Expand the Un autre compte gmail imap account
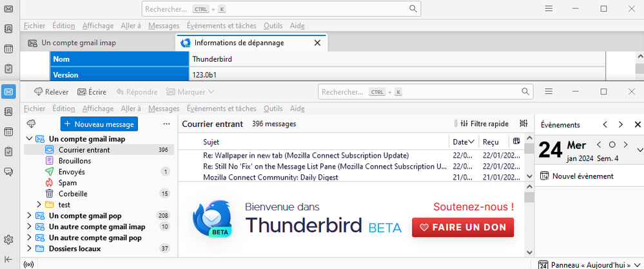The height and width of the screenshot is (269, 644). [x=29, y=227]
